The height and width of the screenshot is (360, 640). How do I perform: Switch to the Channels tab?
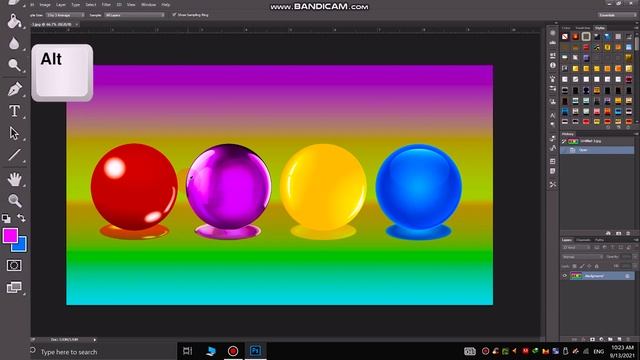(x=583, y=240)
